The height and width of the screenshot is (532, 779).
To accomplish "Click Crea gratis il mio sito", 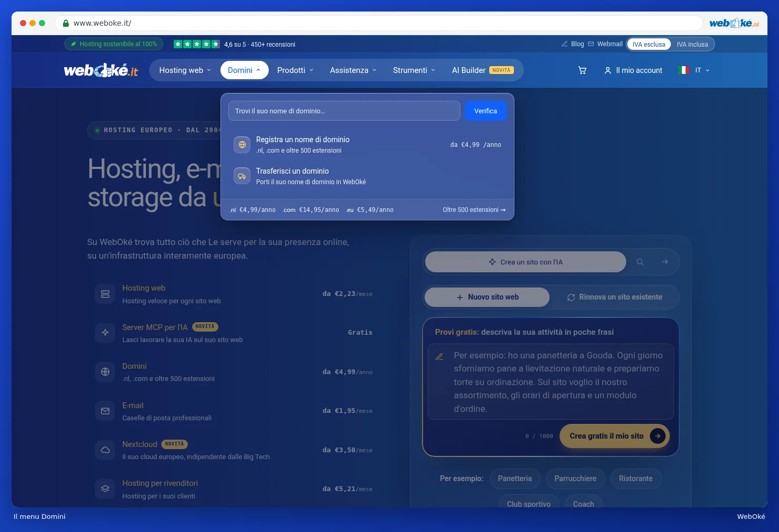I will click(x=615, y=436).
